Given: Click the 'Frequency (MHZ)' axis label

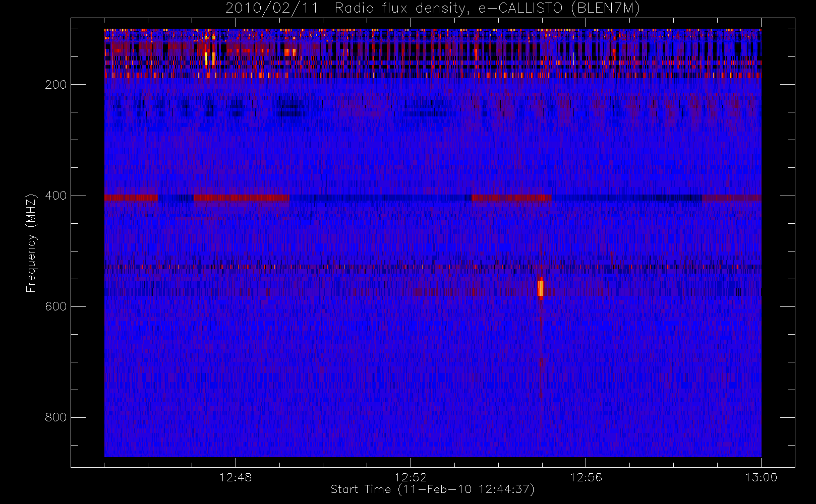Looking at the screenshot, I should pyautogui.click(x=31, y=243).
